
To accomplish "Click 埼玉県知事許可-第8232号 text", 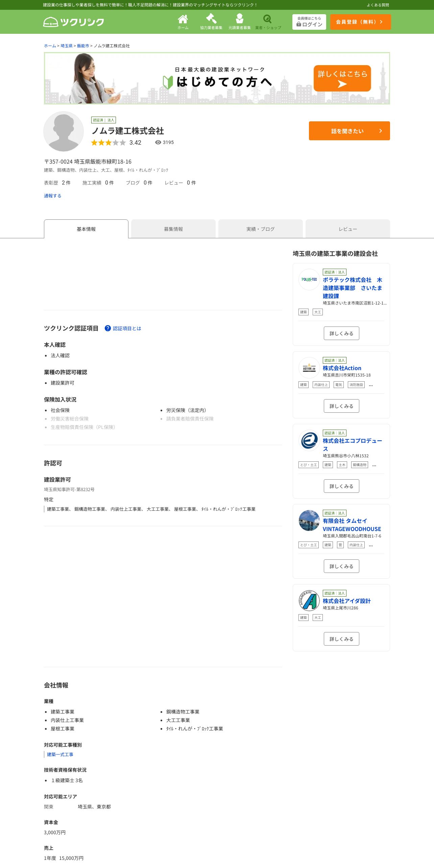I will tap(69, 489).
